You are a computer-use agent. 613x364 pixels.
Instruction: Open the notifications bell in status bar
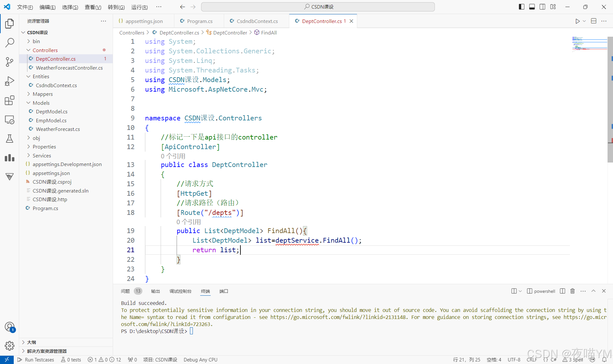point(604,360)
